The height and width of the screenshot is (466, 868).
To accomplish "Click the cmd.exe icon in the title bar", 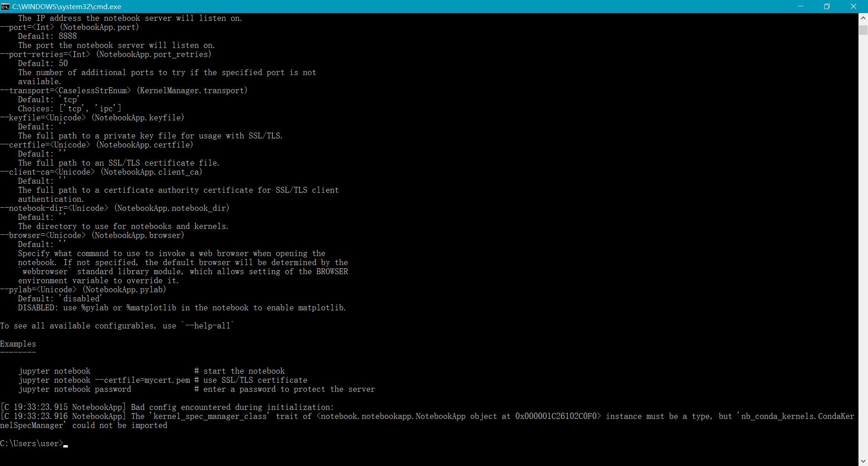I will point(6,6).
